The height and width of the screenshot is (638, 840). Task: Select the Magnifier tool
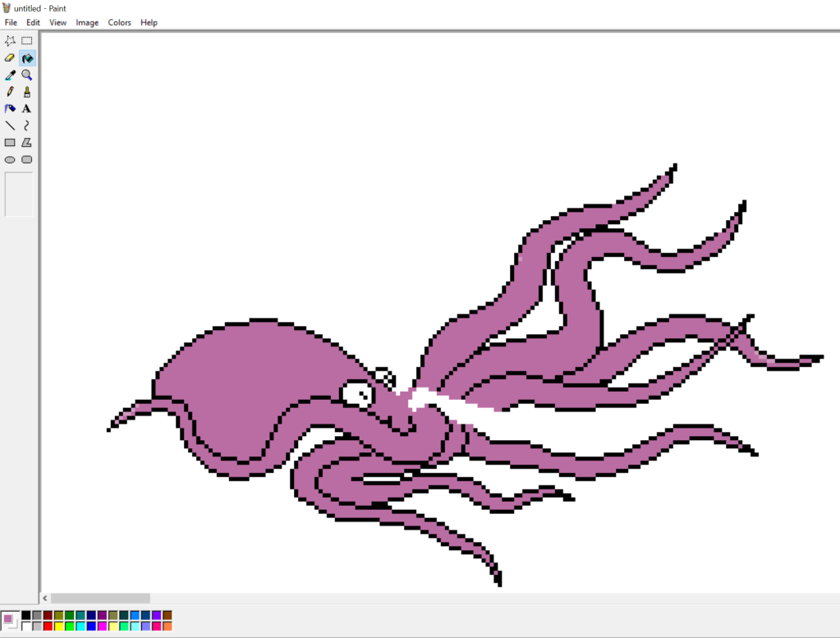click(x=27, y=75)
